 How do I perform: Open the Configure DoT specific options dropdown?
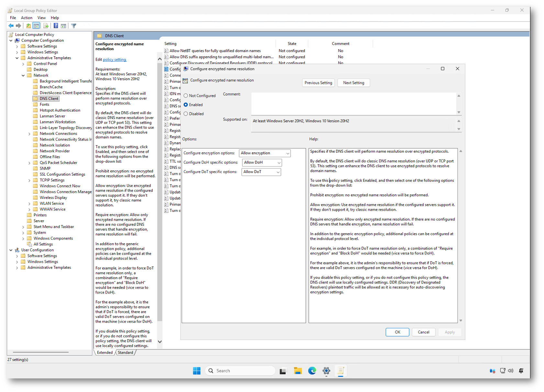(x=261, y=172)
